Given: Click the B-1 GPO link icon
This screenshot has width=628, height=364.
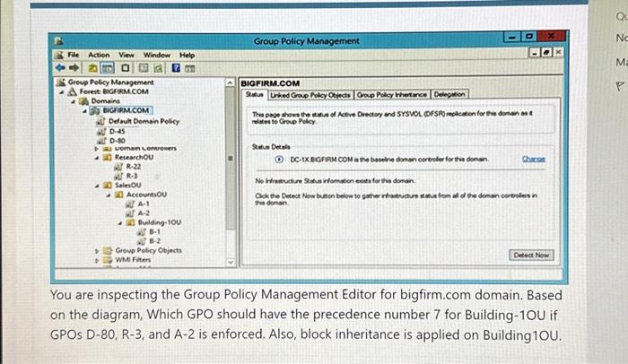Looking at the screenshot, I should [141, 231].
